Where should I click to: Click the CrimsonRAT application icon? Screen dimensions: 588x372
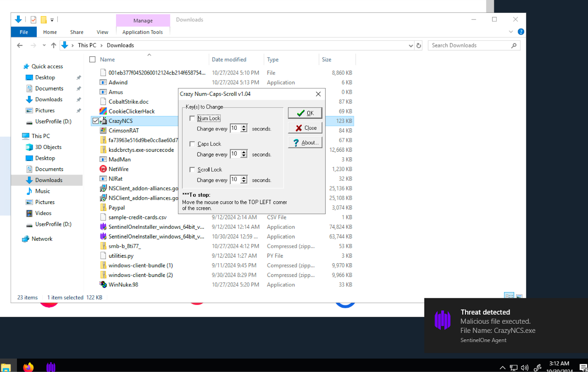pos(103,130)
